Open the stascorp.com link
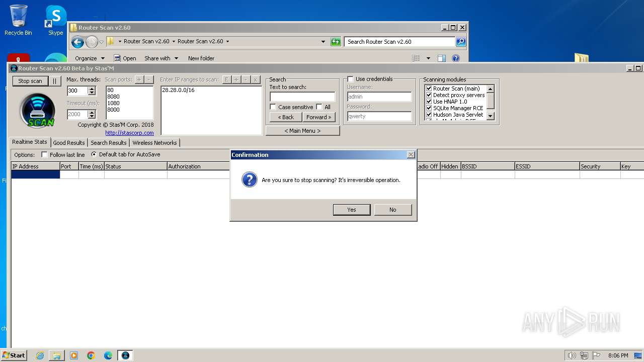This screenshot has width=644, height=362. pos(129,133)
